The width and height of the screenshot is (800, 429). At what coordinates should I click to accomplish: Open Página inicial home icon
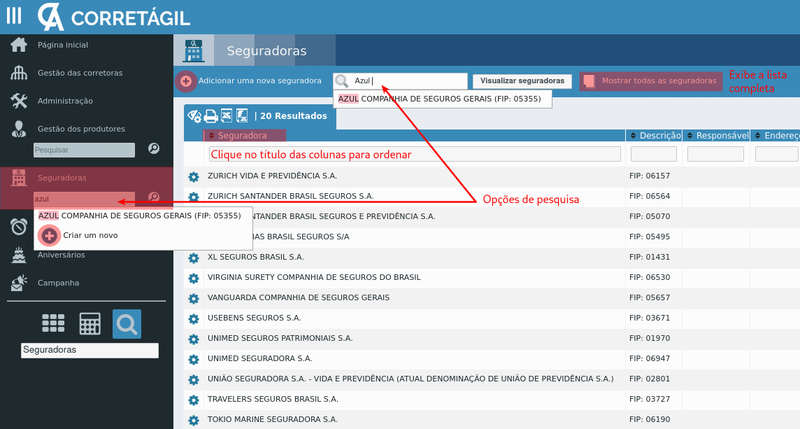pos(19,45)
